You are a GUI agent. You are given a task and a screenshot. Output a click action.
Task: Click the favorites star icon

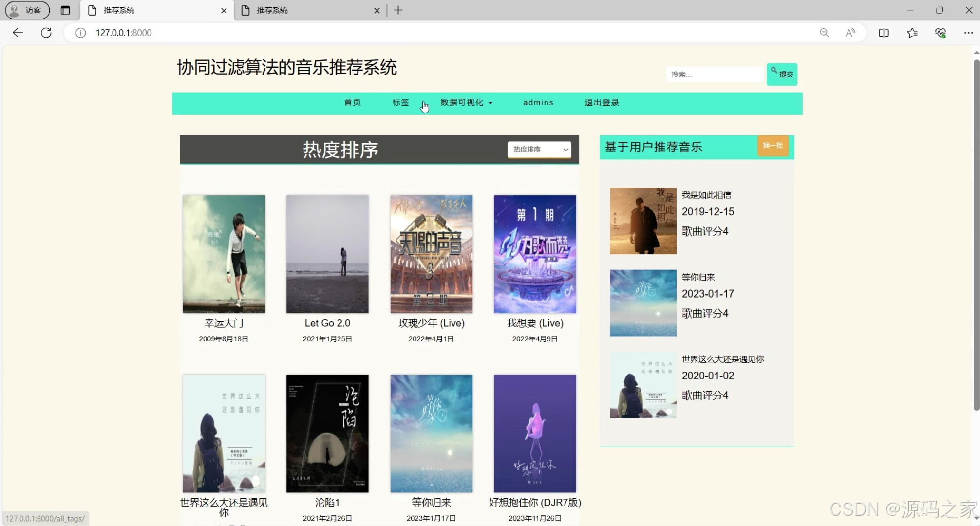coord(912,33)
